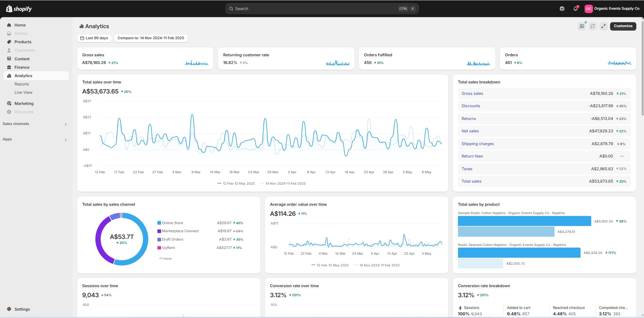Enter fullscreen with the expand arrows icon
This screenshot has width=644, height=318.
click(603, 26)
